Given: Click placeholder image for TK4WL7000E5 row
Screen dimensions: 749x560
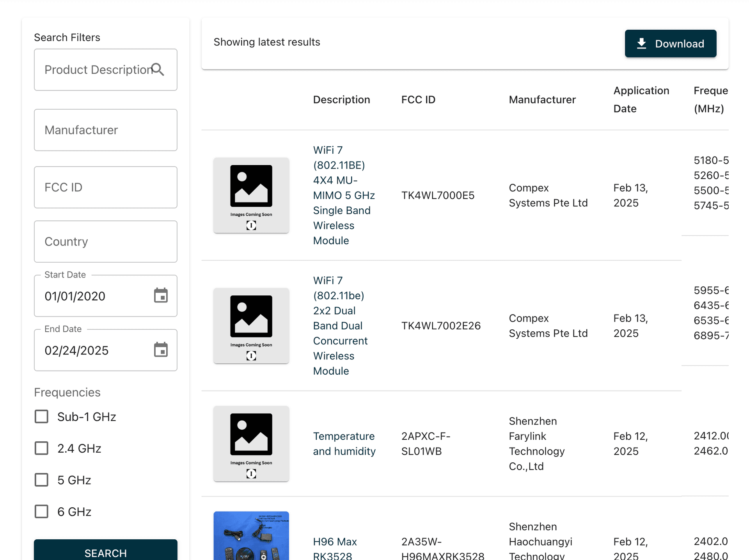Looking at the screenshot, I should [251, 195].
